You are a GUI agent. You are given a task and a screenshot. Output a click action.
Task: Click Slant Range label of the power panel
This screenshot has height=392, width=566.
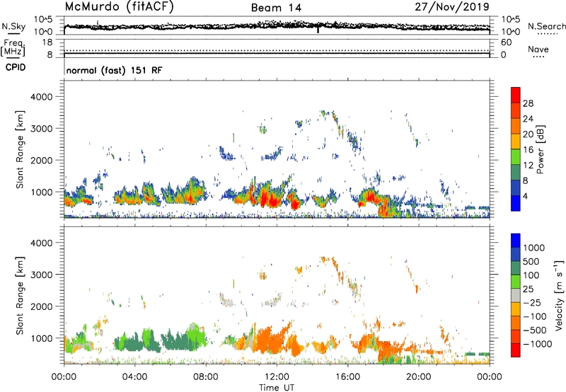[20, 149]
